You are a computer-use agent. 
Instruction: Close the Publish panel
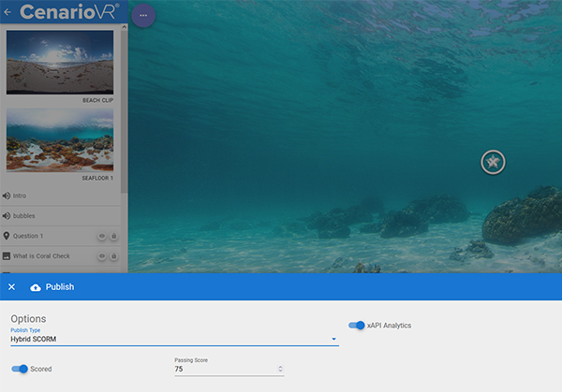tap(11, 287)
